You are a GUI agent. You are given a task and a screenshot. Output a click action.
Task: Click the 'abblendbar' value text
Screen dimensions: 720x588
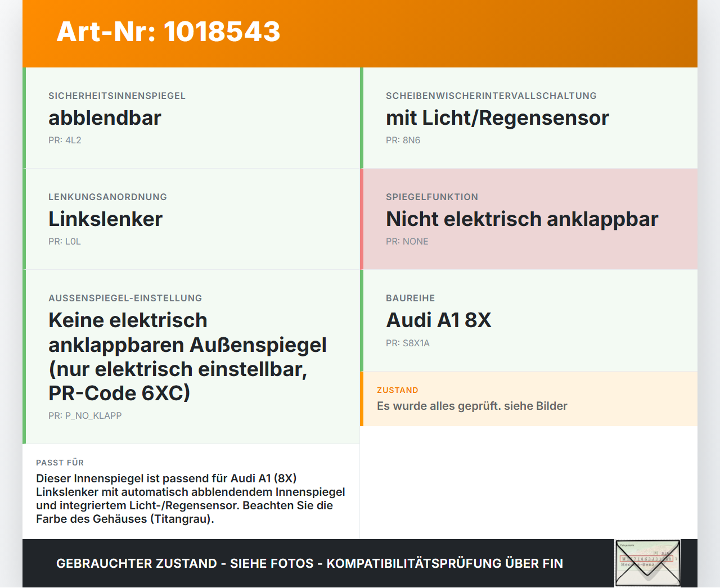pos(105,118)
